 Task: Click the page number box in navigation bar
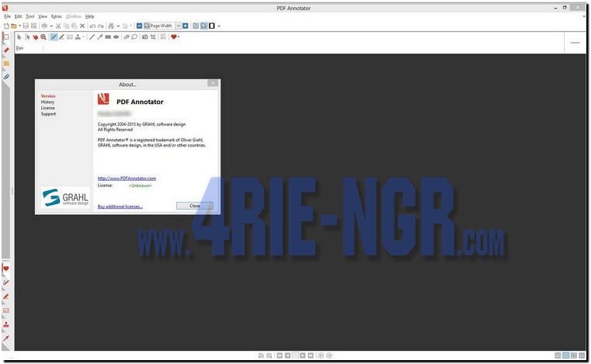(x=295, y=355)
